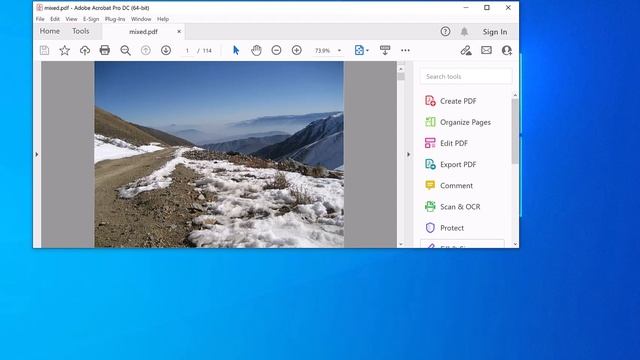This screenshot has width=640, height=360.
Task: Open the Window menu
Action: click(141, 19)
